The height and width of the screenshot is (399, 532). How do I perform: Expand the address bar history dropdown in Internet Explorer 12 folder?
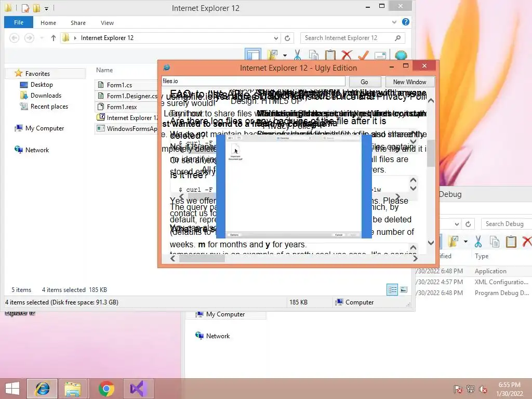pos(276,38)
